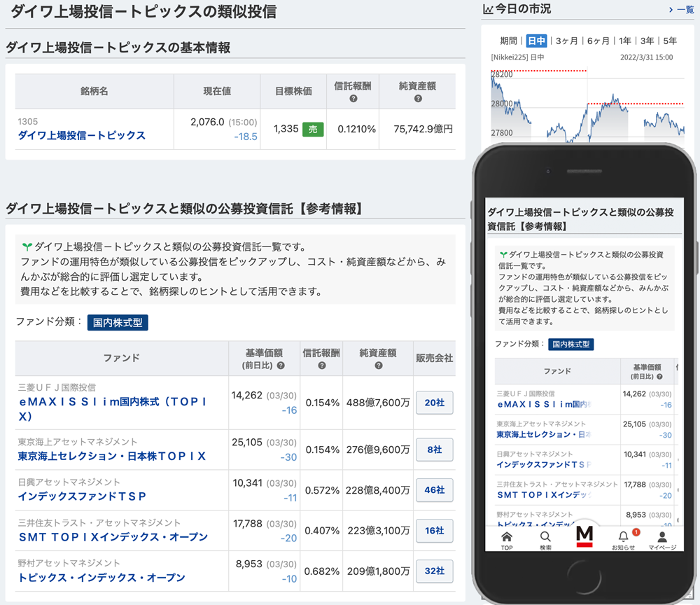Click the 46社 sales company button
The image size is (700, 605).
(x=435, y=490)
